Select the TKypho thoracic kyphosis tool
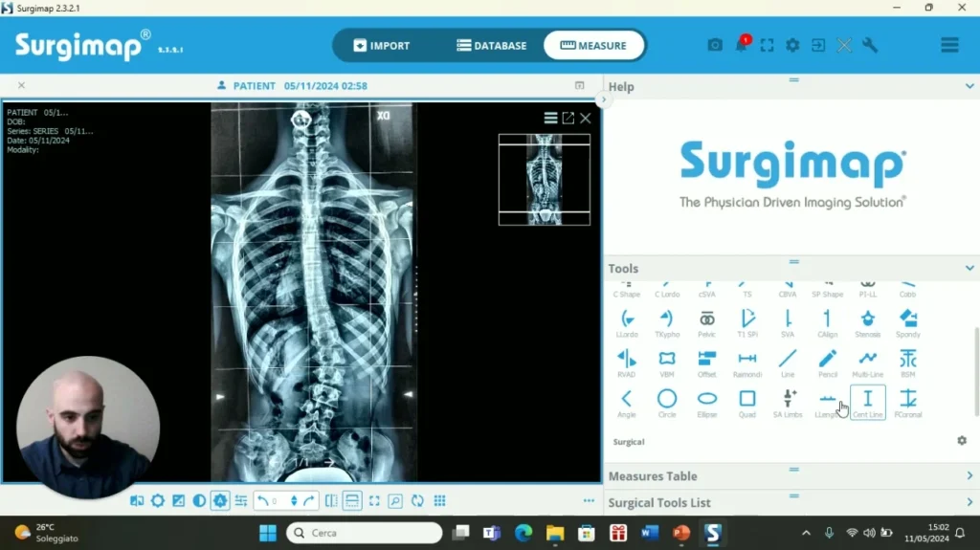Viewport: 980px width, 550px height. (x=667, y=323)
